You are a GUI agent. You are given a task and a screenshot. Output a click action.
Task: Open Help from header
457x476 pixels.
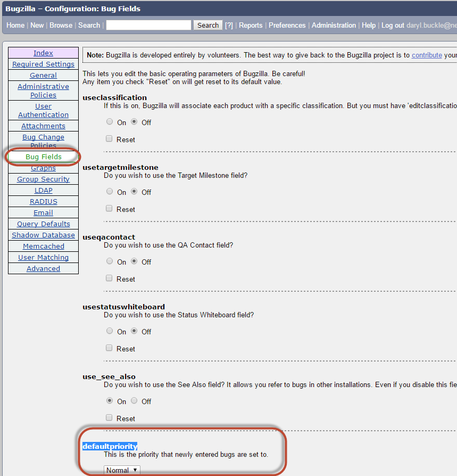(369, 25)
